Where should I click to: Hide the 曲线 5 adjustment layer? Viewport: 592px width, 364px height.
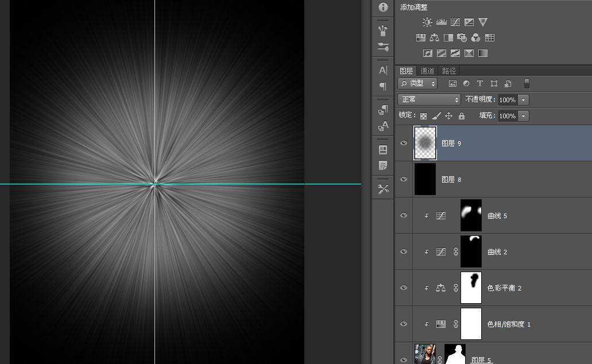pos(404,216)
